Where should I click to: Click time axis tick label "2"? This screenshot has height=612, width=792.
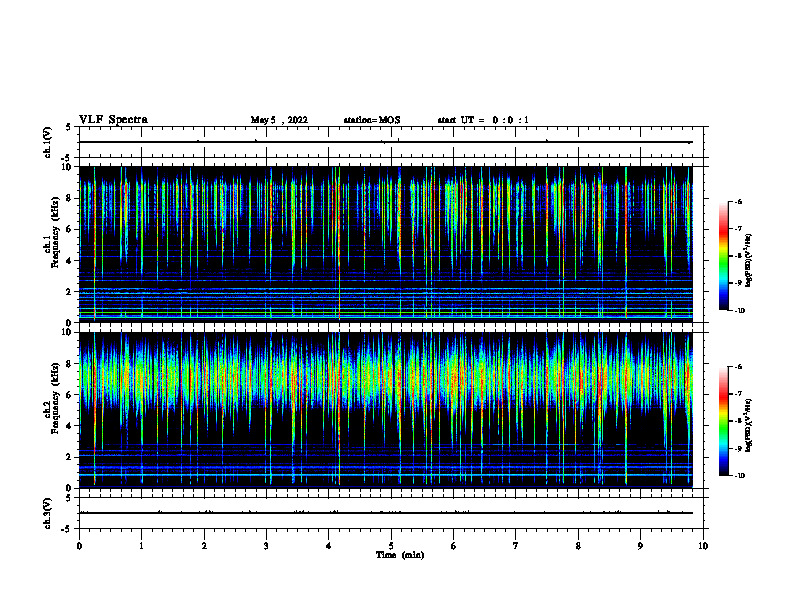(204, 546)
